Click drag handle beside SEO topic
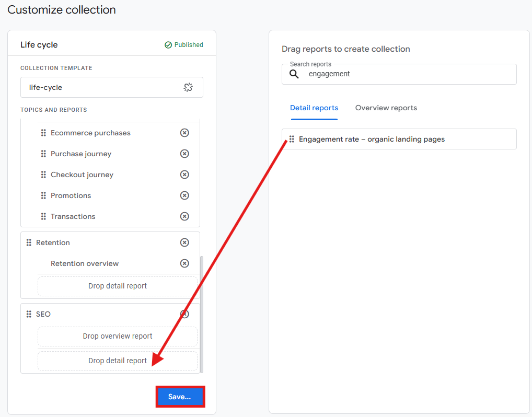 coord(29,314)
